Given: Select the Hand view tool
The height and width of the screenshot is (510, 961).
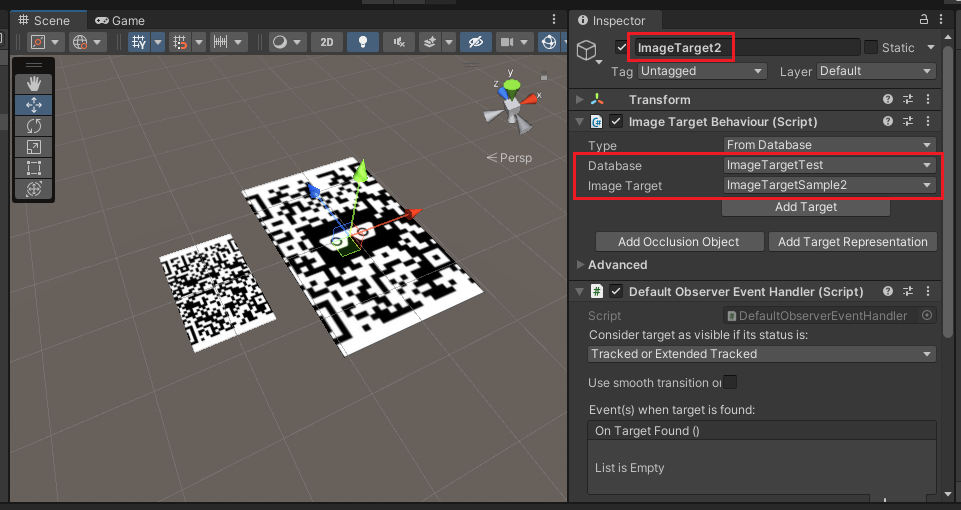Looking at the screenshot, I should (x=34, y=84).
